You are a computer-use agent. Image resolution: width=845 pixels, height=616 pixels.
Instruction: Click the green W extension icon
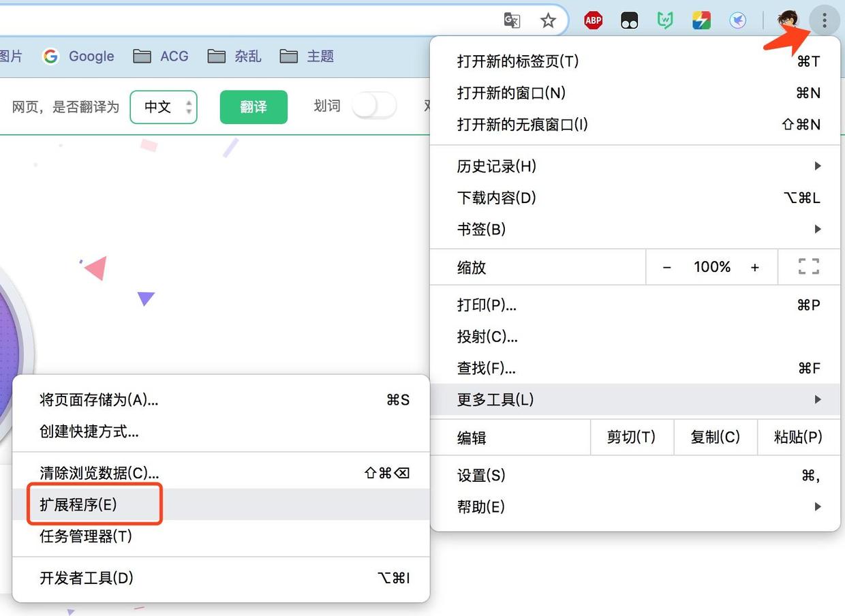665,21
